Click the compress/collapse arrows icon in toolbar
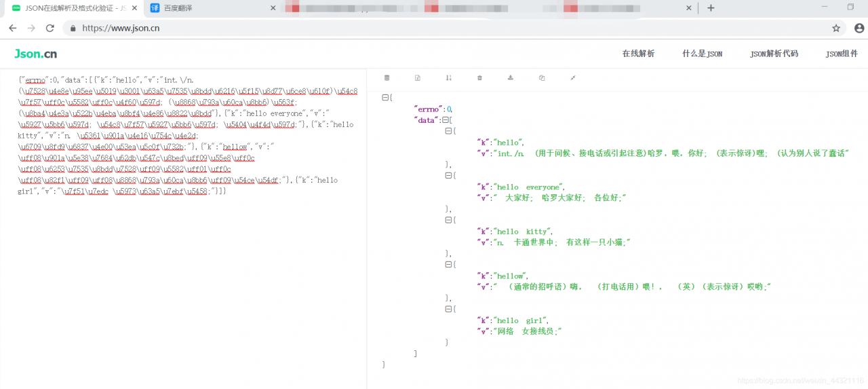Screen dimensions: 868x389 point(573,78)
